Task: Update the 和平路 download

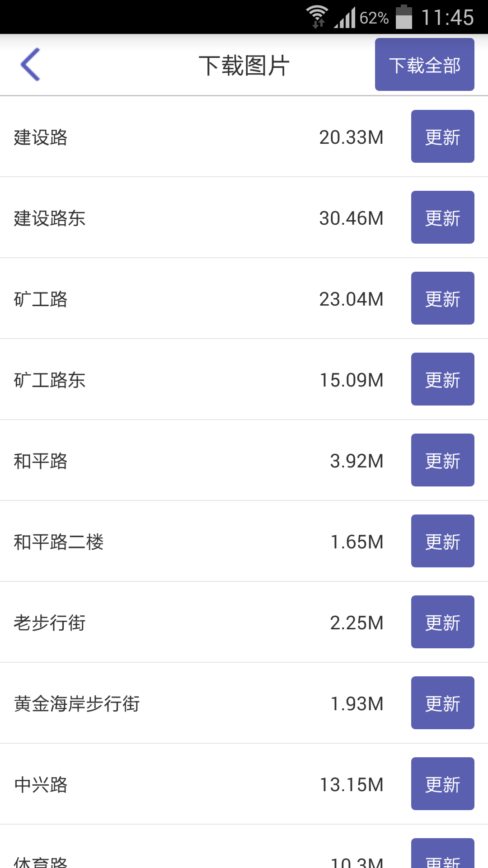Action: pyautogui.click(x=442, y=460)
